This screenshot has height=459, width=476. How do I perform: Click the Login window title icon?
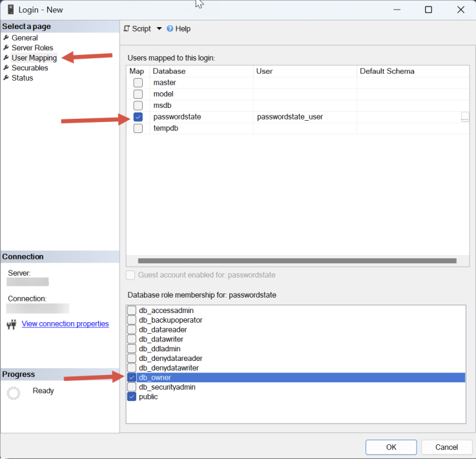coord(10,10)
